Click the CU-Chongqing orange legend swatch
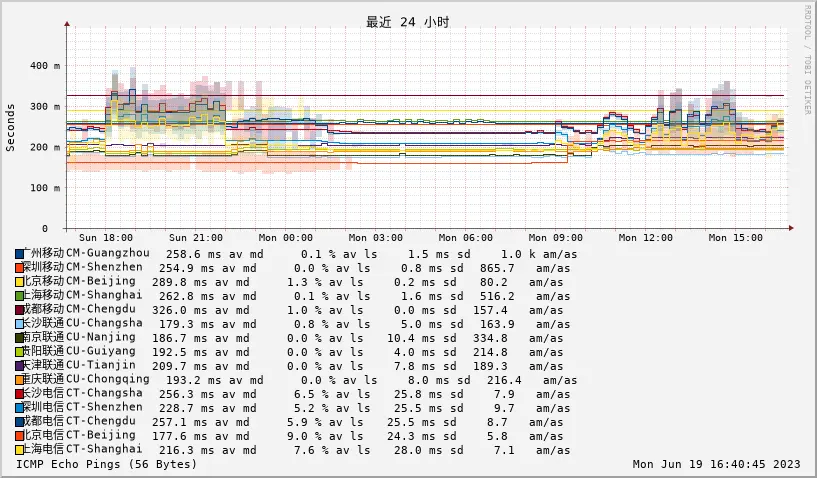 (20, 380)
